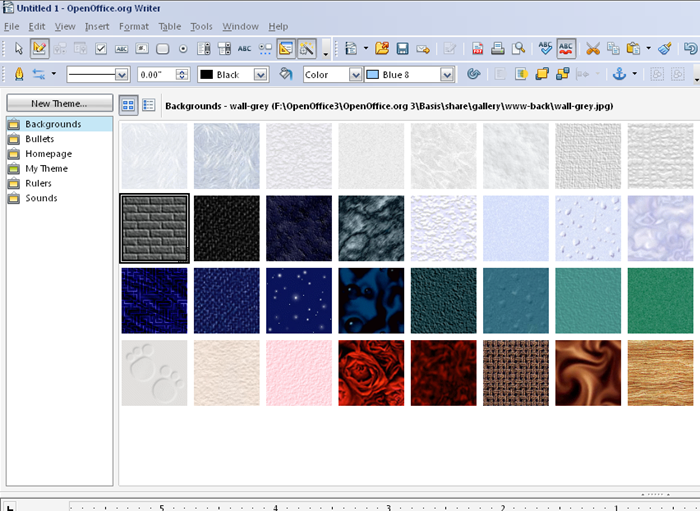Screen dimensions: 700x511
Task: Click the line width spinner field
Action: 157,75
